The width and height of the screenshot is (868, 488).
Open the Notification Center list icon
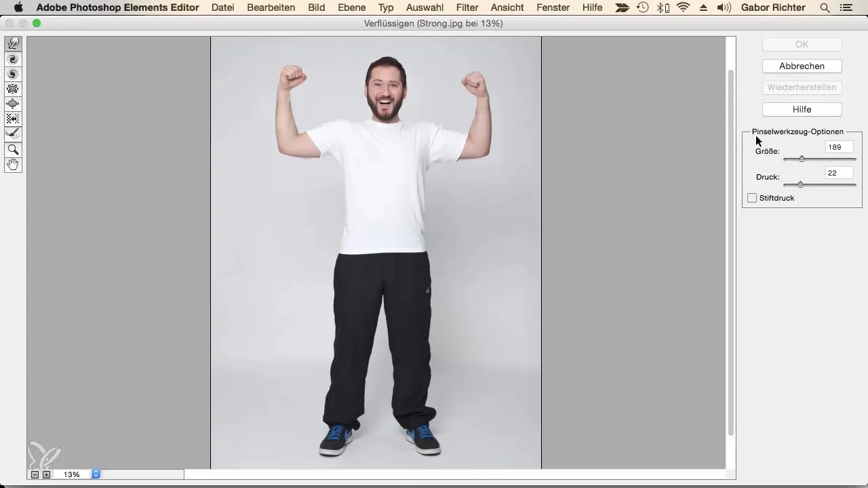pyautogui.click(x=845, y=7)
